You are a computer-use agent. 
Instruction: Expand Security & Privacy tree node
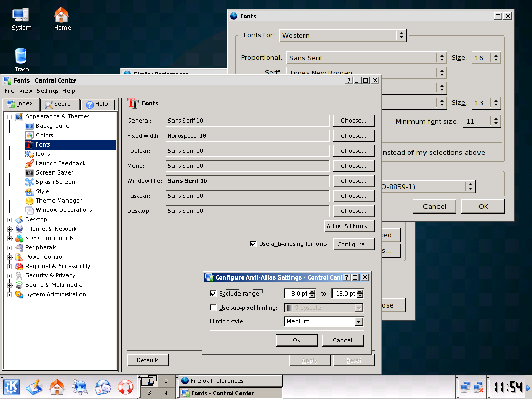(10, 275)
